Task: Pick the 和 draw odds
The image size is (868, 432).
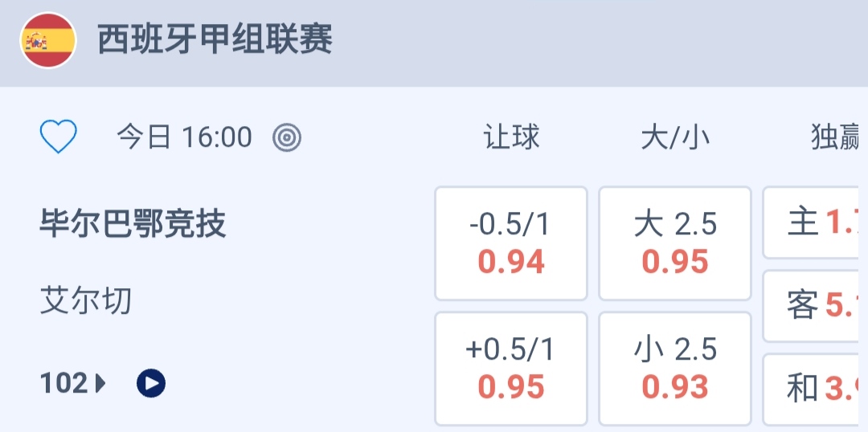Action: pyautogui.click(x=815, y=389)
